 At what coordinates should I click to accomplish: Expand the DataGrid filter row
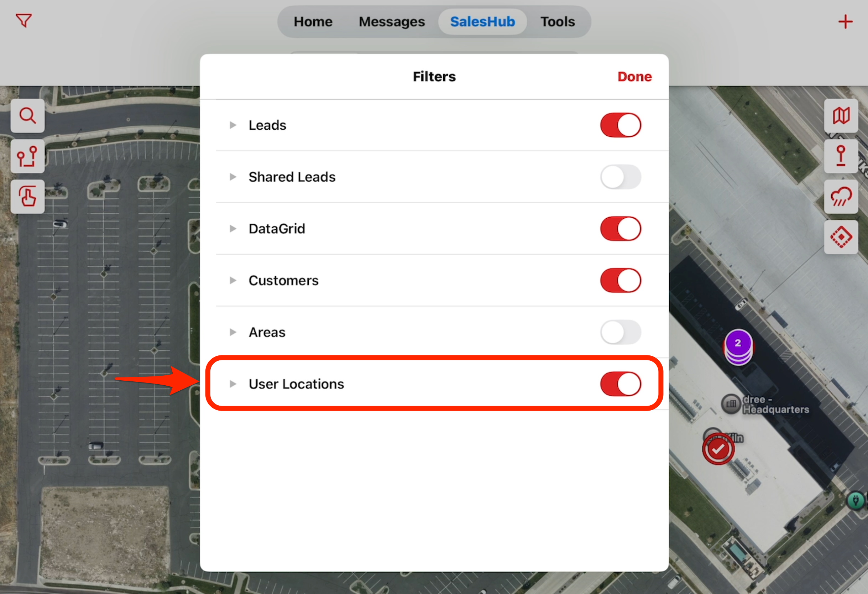(x=233, y=229)
